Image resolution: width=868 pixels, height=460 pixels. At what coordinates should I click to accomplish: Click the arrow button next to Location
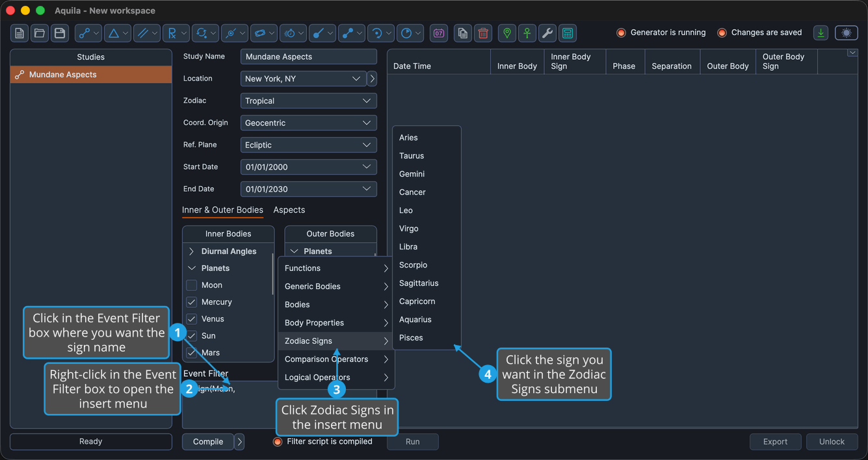pyautogui.click(x=372, y=79)
